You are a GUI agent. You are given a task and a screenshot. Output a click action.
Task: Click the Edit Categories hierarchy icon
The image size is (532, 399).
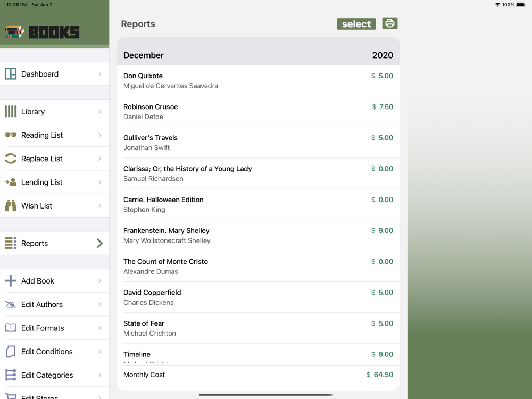tap(11, 375)
